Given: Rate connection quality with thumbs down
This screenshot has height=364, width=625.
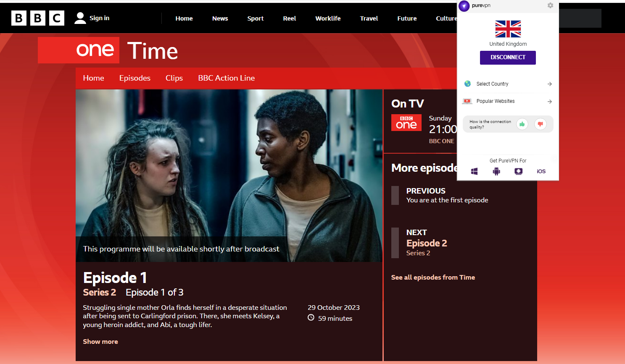Looking at the screenshot, I should 541,124.
